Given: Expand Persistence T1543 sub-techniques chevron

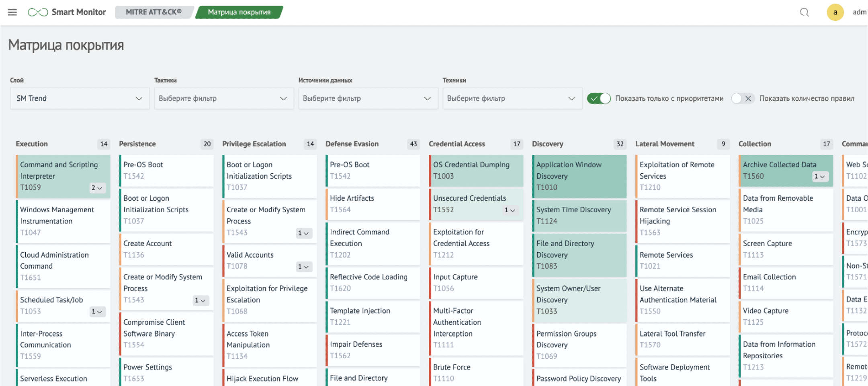Looking at the screenshot, I should [201, 300].
